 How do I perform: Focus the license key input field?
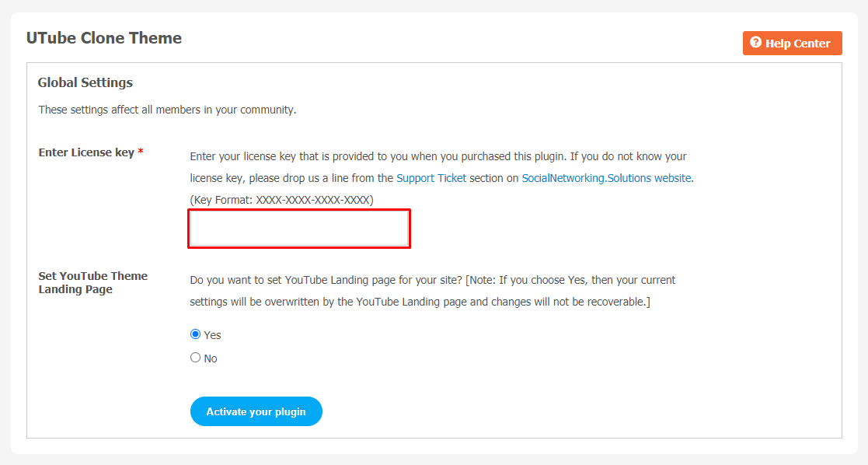pyautogui.click(x=299, y=229)
